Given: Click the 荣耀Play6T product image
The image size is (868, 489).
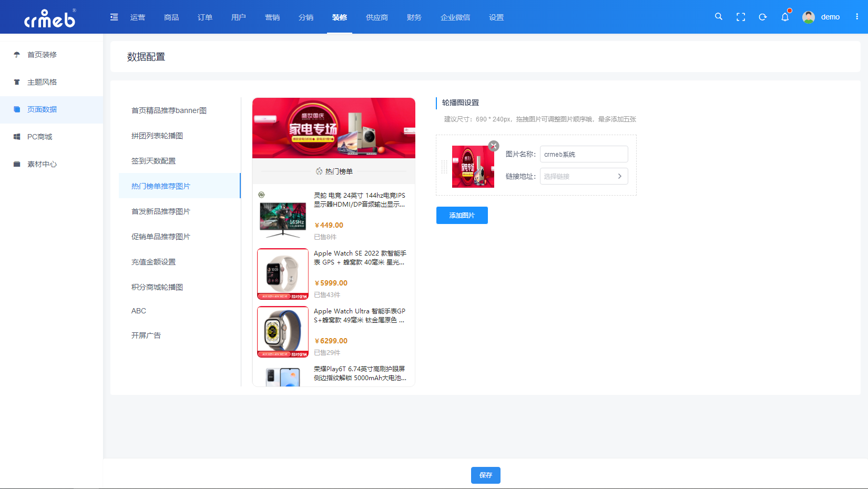Looking at the screenshot, I should coord(283,375).
